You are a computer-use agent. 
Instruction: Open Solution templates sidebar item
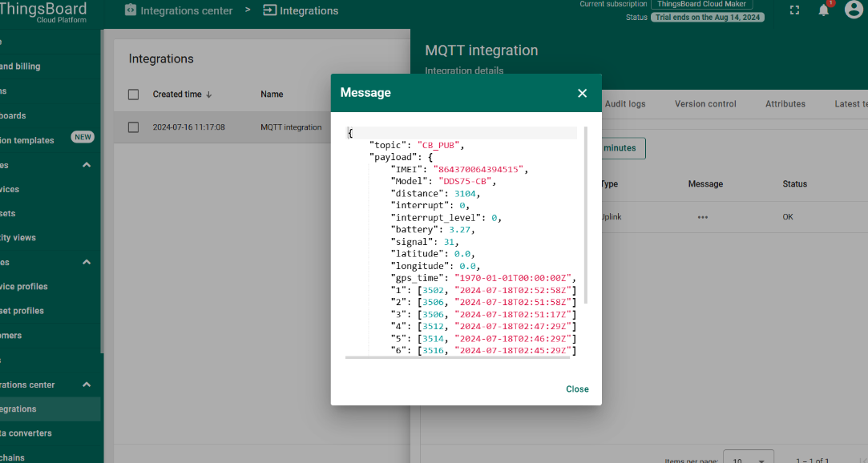50,140
